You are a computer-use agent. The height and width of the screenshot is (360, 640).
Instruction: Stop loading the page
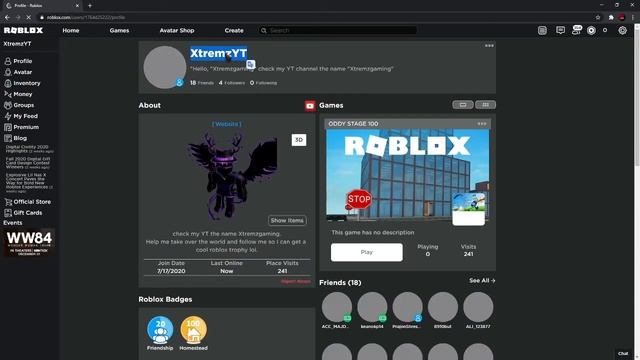pos(29,18)
